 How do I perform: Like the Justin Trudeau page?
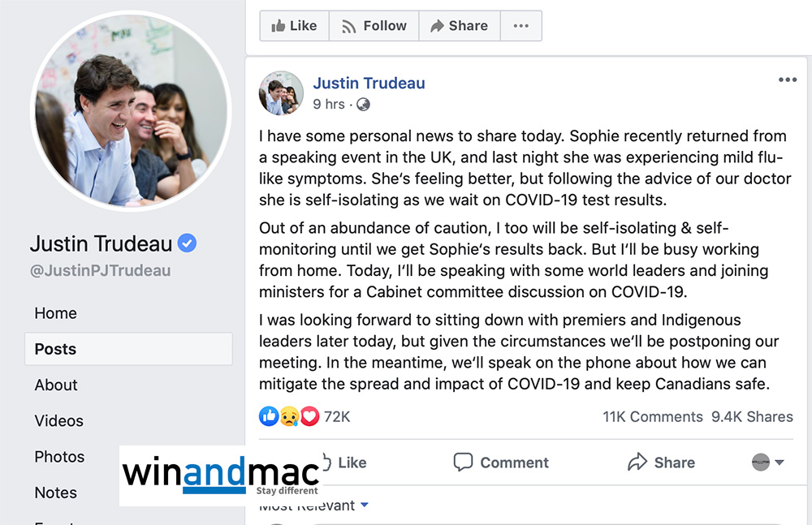click(293, 26)
